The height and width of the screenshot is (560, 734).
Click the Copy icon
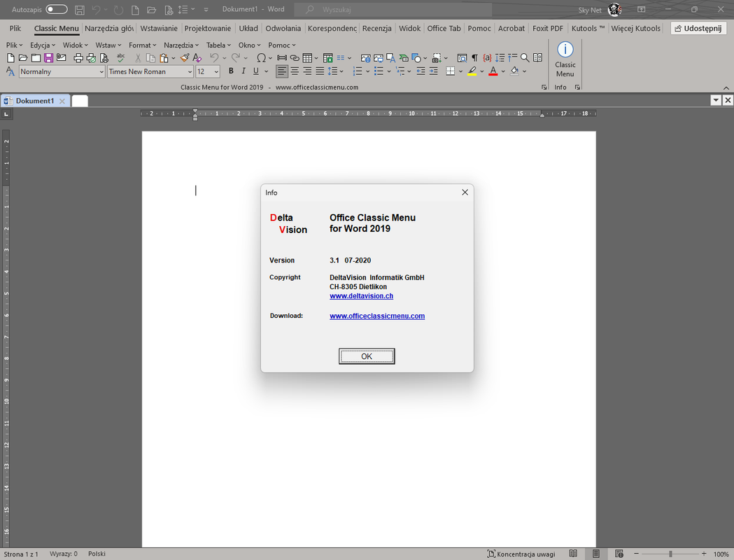pyautogui.click(x=150, y=58)
